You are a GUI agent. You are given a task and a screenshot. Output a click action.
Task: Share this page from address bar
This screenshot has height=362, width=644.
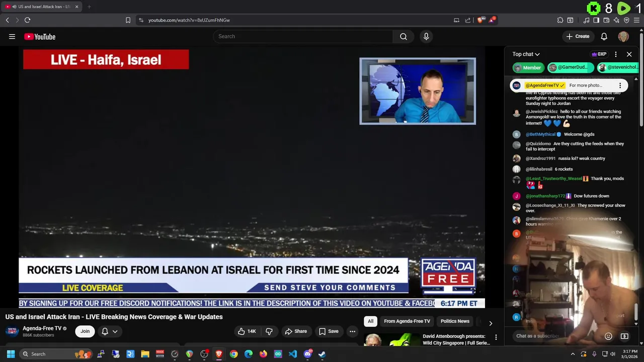click(x=468, y=20)
